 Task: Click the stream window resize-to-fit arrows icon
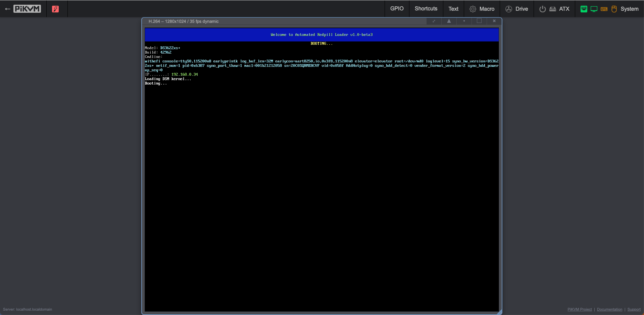tap(434, 21)
